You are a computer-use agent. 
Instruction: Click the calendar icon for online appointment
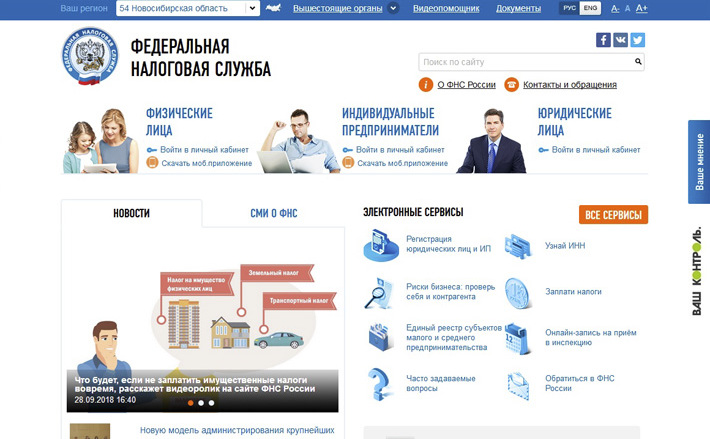click(517, 339)
